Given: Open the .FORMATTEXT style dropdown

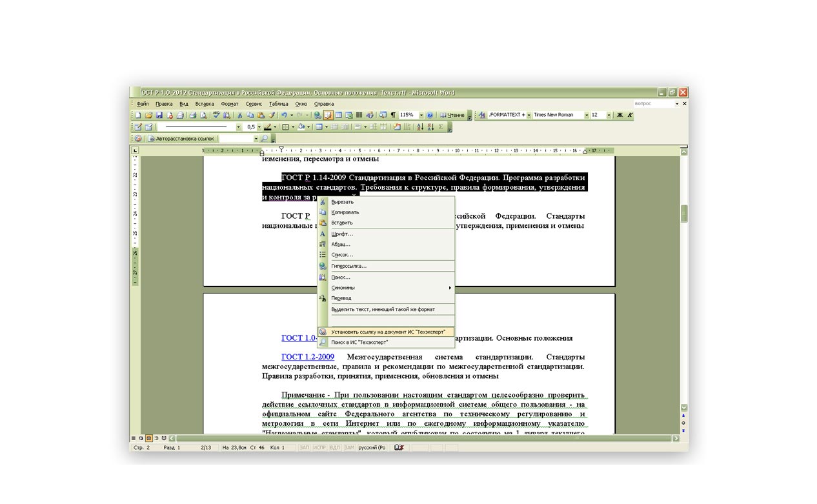Looking at the screenshot, I should [x=529, y=115].
